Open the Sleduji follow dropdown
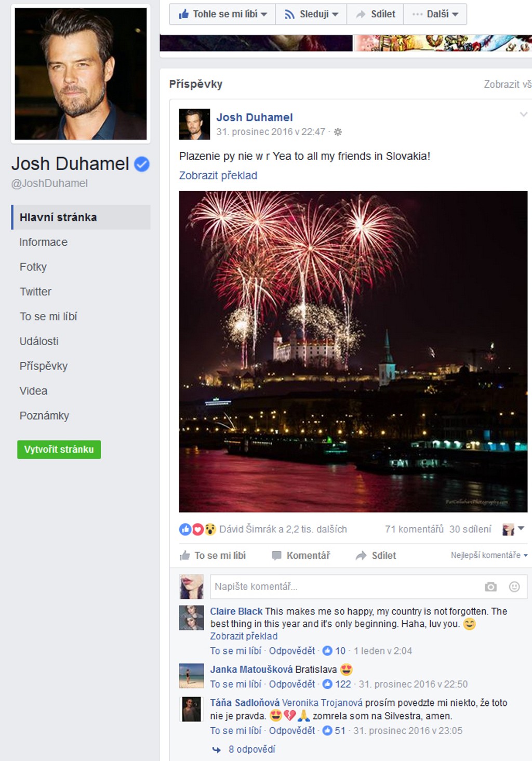The height and width of the screenshot is (761, 532). point(311,14)
